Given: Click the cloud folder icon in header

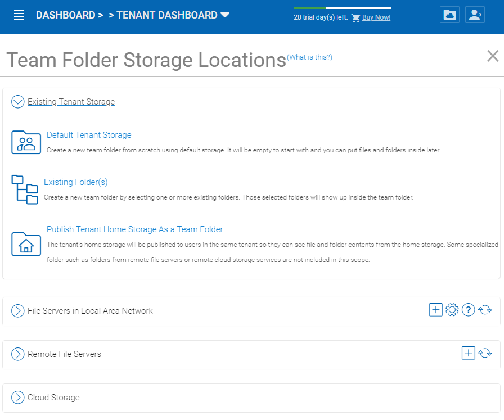Looking at the screenshot, I should 449,15.
